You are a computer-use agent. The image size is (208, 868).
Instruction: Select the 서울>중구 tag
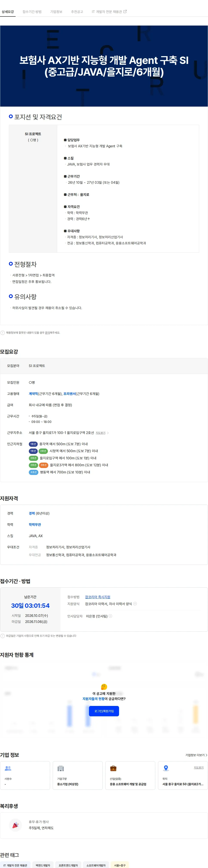(120, 865)
